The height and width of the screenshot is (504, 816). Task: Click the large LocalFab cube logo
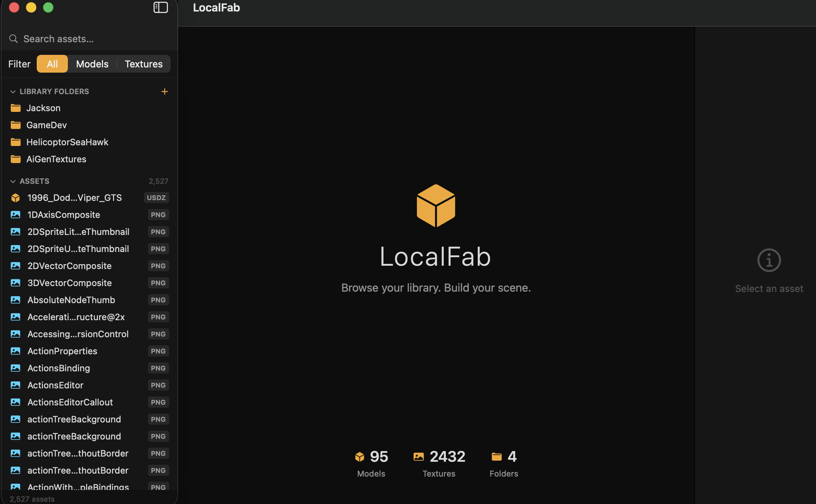tap(436, 206)
